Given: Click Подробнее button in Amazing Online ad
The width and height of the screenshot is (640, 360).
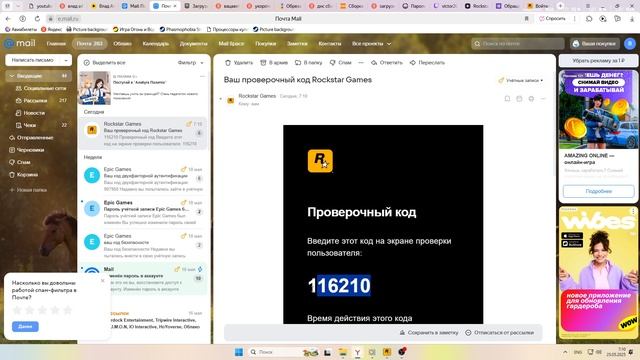Looking at the screenshot, I should pos(598,191).
